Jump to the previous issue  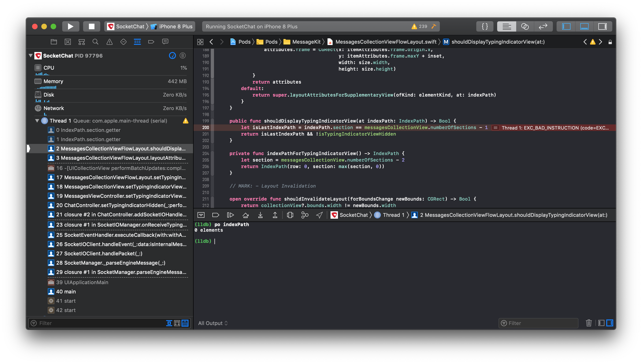[x=585, y=42]
